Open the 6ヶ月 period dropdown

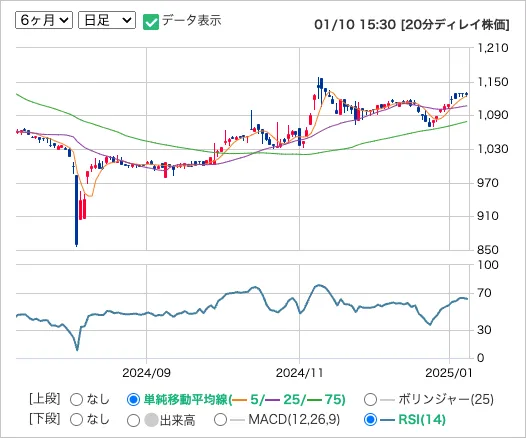(x=44, y=20)
